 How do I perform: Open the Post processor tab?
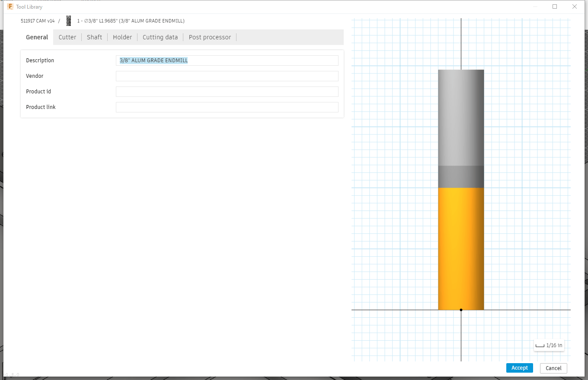point(210,37)
